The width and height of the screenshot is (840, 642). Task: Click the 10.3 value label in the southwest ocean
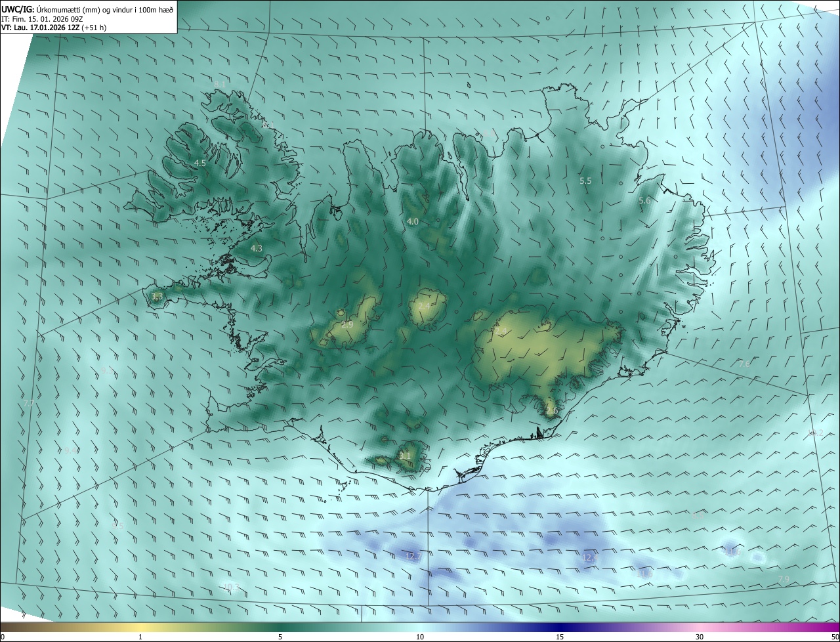231,586
